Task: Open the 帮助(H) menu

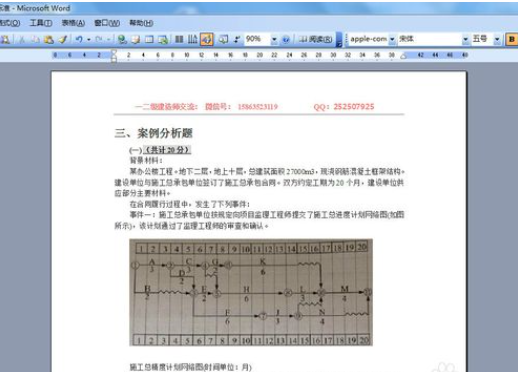Action: [141, 23]
